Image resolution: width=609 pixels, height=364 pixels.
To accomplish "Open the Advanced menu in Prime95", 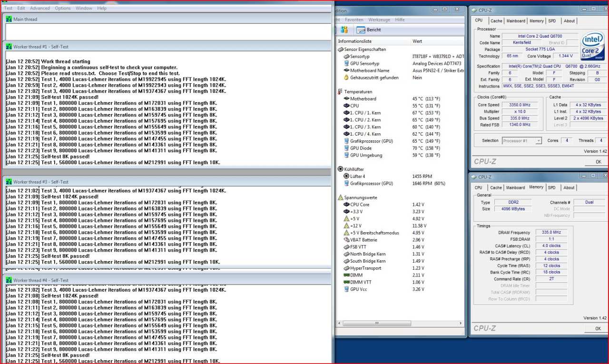I will 40,8.
